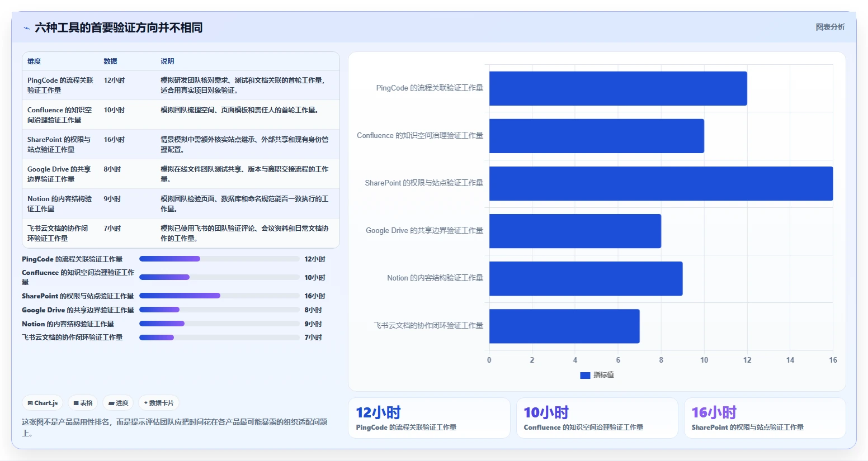Viewport: 868px width, 461px height.
Task: Click the Confluence progress bar showing 10小时
Action: coord(219,277)
